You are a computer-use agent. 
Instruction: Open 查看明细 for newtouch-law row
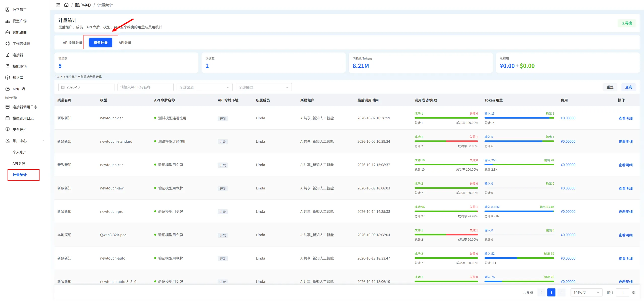click(625, 188)
